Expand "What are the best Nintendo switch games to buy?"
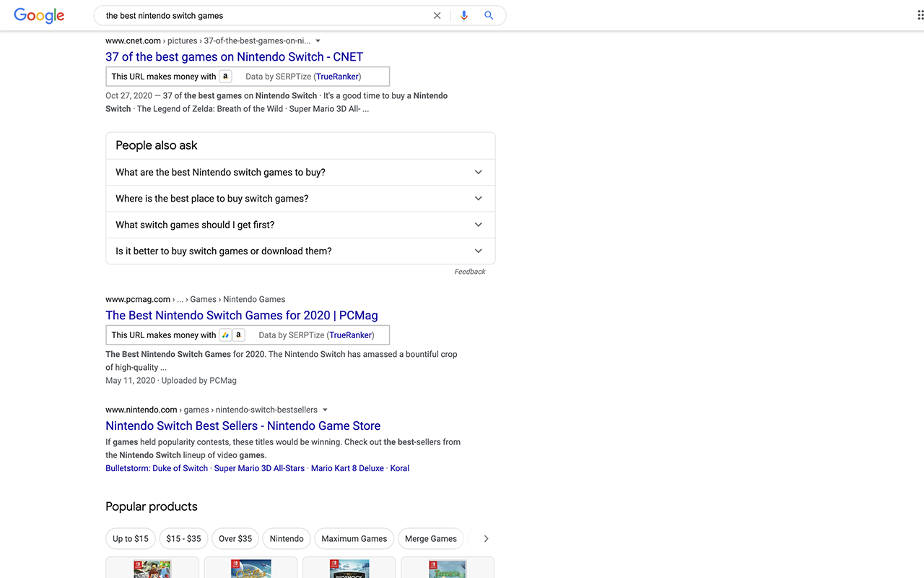Screen dimensions: 924x578 click(x=300, y=172)
